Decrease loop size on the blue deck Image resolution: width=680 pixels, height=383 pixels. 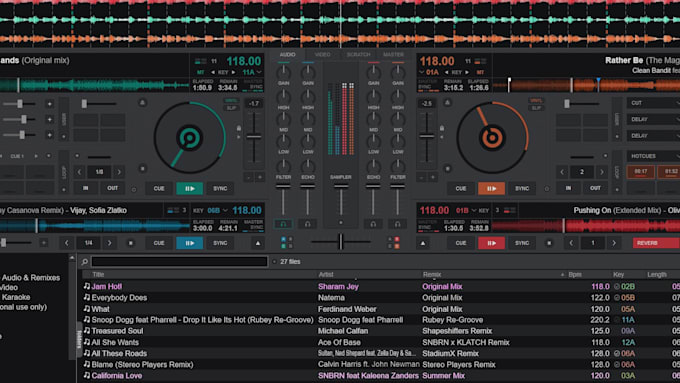coord(66,243)
